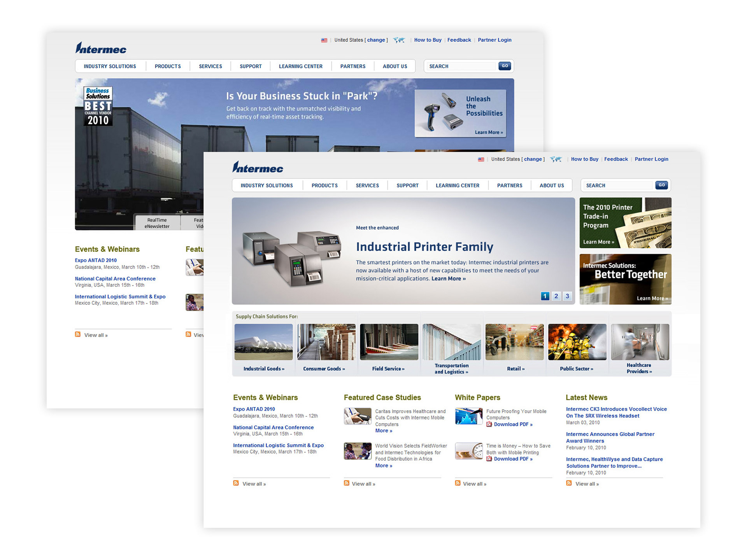The image size is (747, 560).
Task: Open the RealTime eNewsletter tab in back window
Action: click(157, 223)
